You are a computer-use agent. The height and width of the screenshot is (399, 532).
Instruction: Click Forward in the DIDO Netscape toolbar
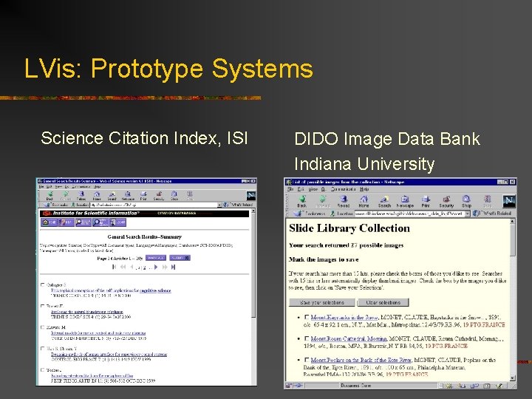coord(322,201)
